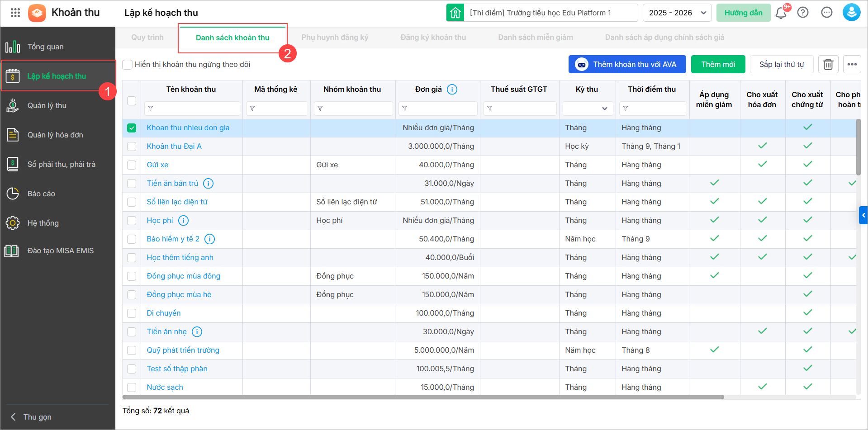Open the 2025 - 2026 school year dropdown
Viewport: 868px width, 430px height.
(x=677, y=13)
